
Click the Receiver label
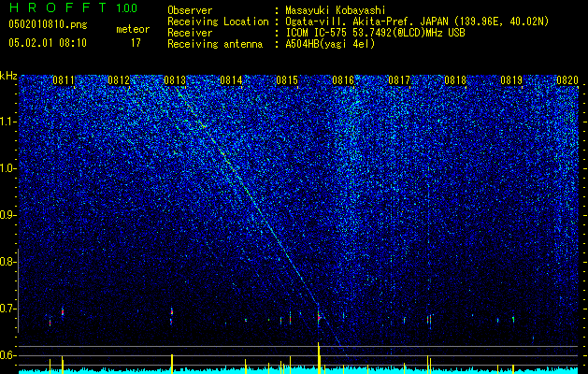coord(190,33)
